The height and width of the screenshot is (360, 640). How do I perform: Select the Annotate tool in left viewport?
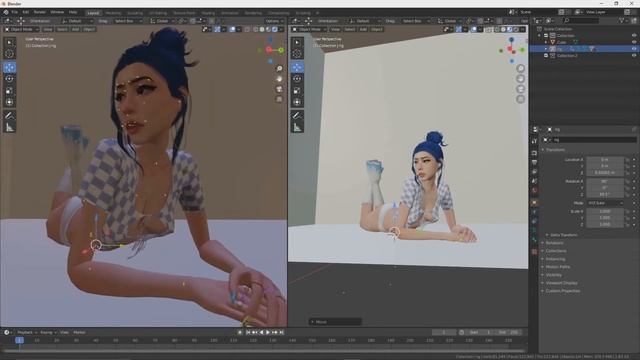tap(9, 116)
